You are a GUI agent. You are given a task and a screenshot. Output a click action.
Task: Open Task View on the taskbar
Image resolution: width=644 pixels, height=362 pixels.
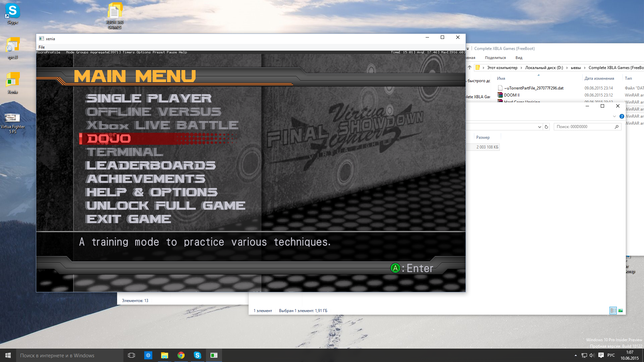(x=131, y=355)
